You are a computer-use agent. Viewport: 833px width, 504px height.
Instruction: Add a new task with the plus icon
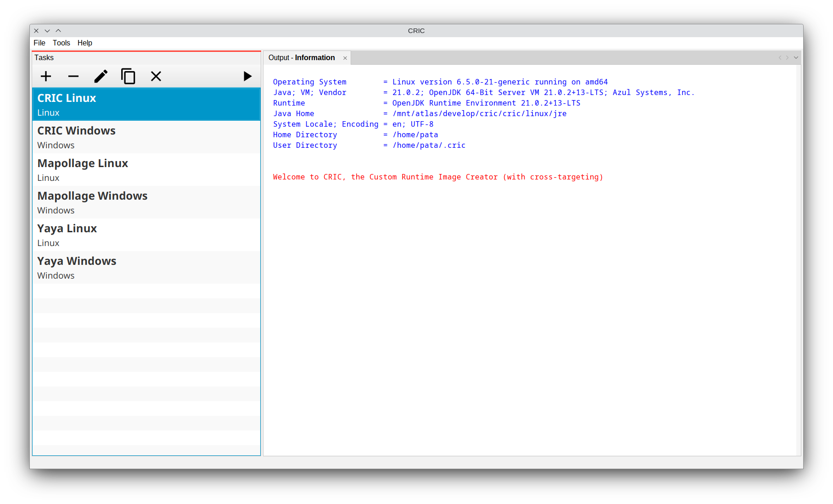click(46, 76)
